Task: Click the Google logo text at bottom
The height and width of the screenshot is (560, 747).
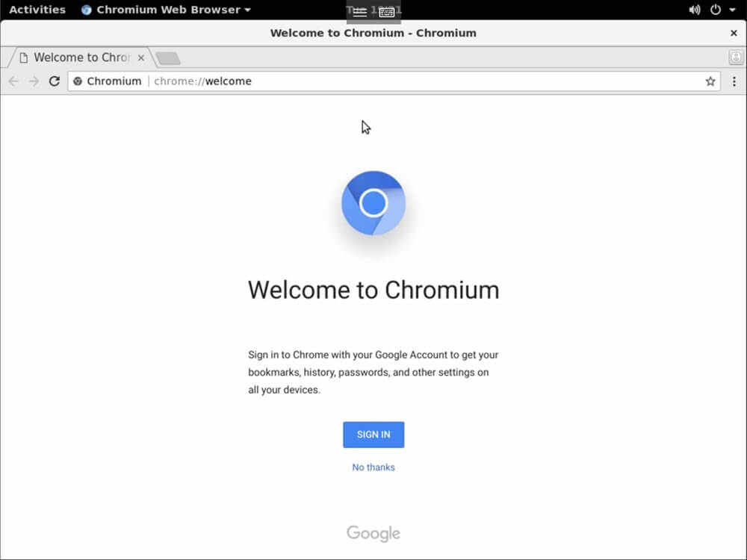Action: 373,533
